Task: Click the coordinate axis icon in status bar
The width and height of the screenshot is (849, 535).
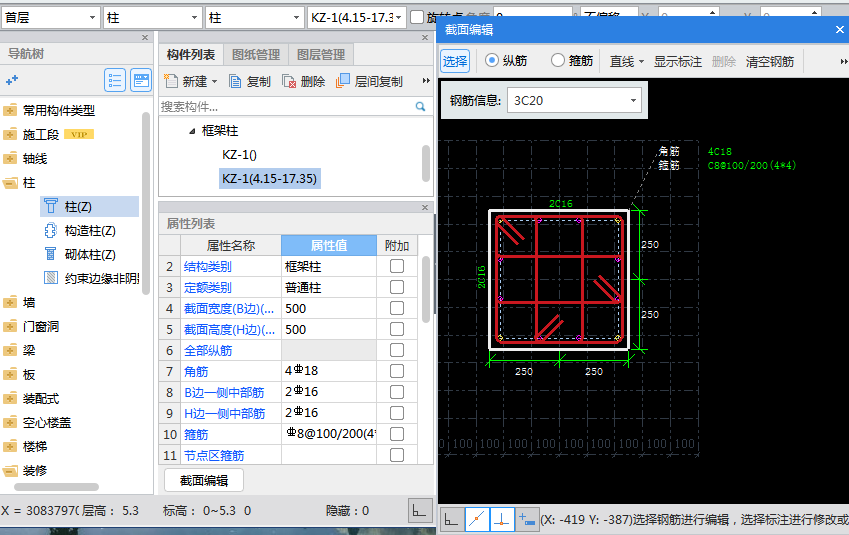Action: [x=420, y=510]
